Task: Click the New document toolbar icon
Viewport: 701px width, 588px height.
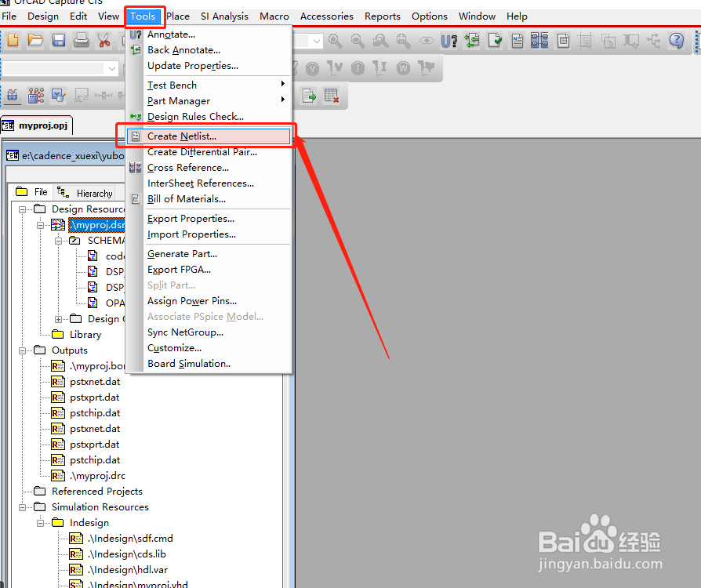Action: point(13,41)
